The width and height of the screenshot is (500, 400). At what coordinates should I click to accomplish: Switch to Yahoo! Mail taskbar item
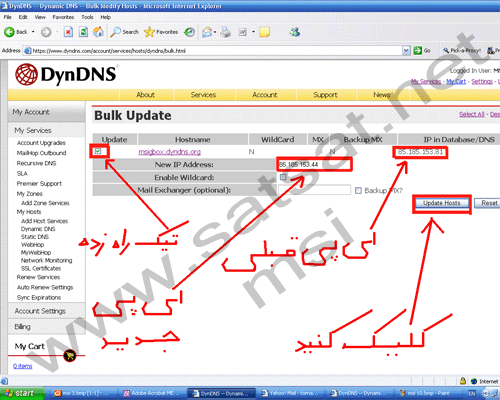[x=292, y=393]
